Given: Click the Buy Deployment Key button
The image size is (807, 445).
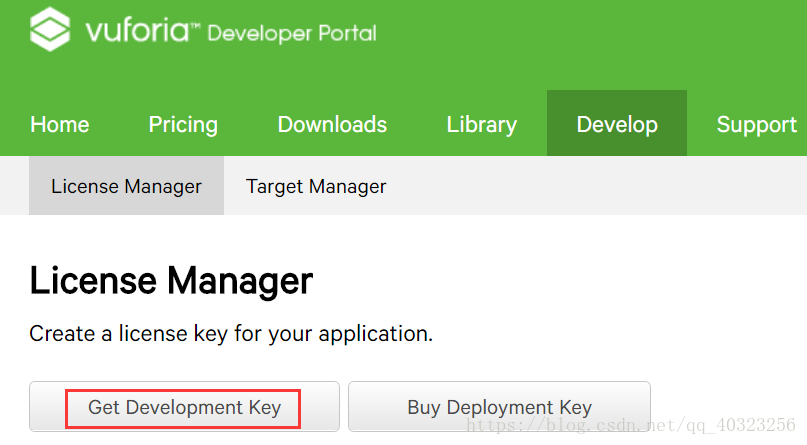Looking at the screenshot, I should pos(499,407).
